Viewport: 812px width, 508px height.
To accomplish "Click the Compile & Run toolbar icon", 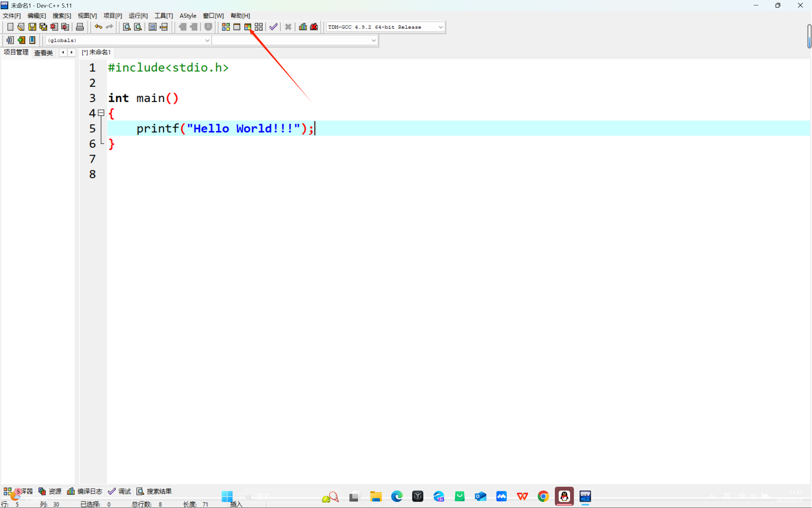I will pos(248,27).
